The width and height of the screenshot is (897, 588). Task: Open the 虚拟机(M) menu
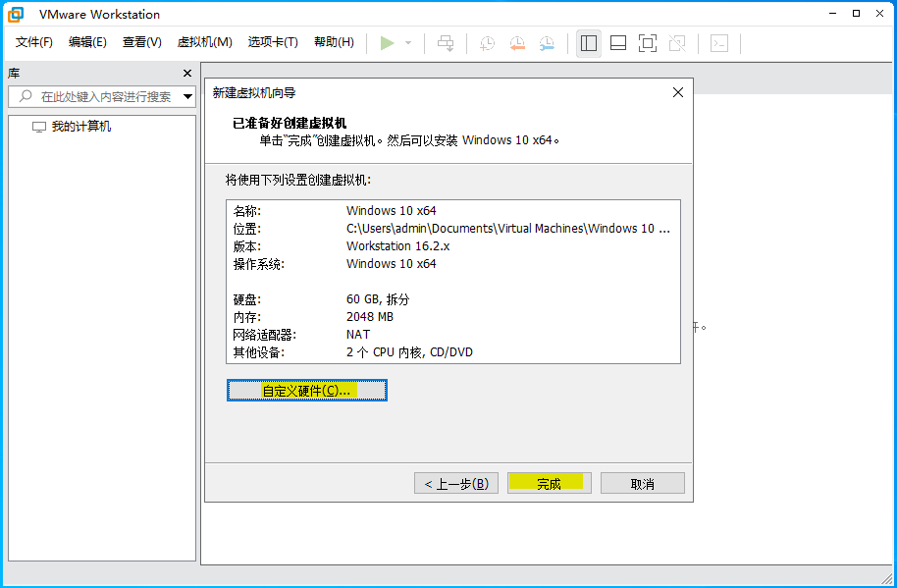(x=205, y=42)
